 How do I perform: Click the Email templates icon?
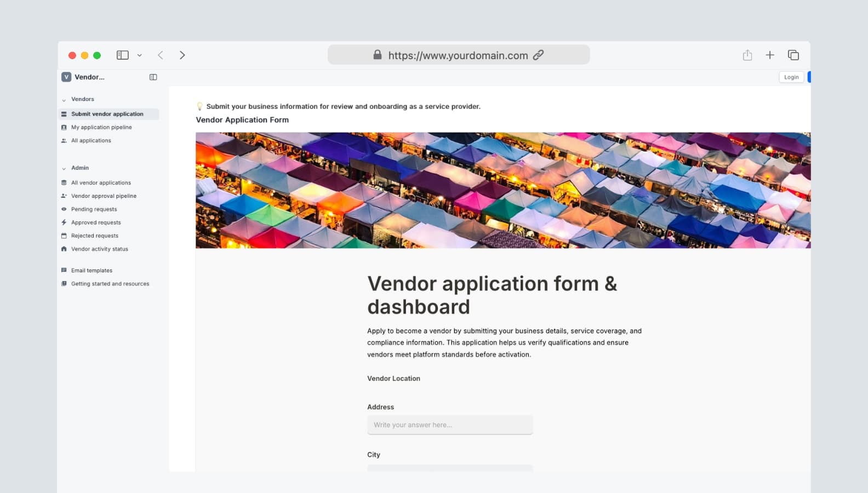pyautogui.click(x=64, y=270)
